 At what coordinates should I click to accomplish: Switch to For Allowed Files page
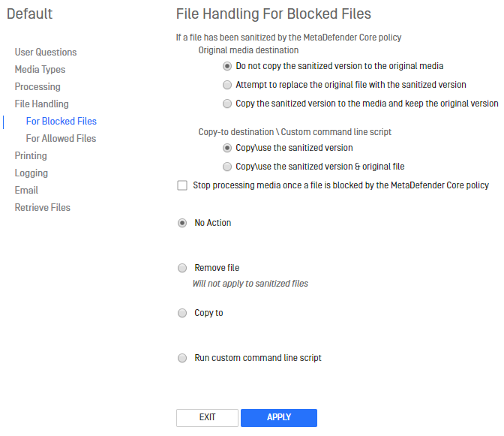click(61, 138)
